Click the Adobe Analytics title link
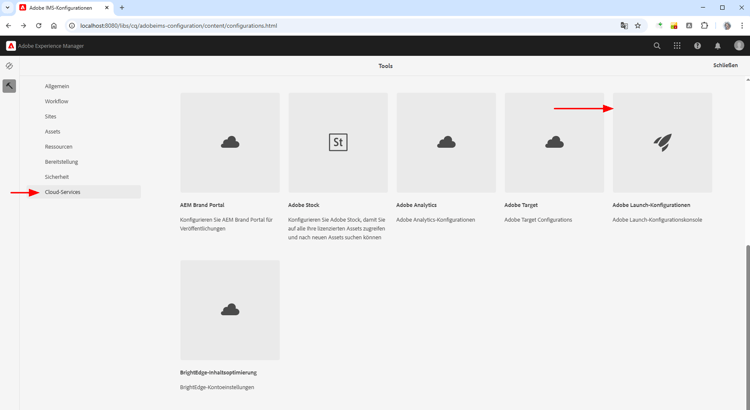Screen dimensions: 750x410 click(416, 205)
